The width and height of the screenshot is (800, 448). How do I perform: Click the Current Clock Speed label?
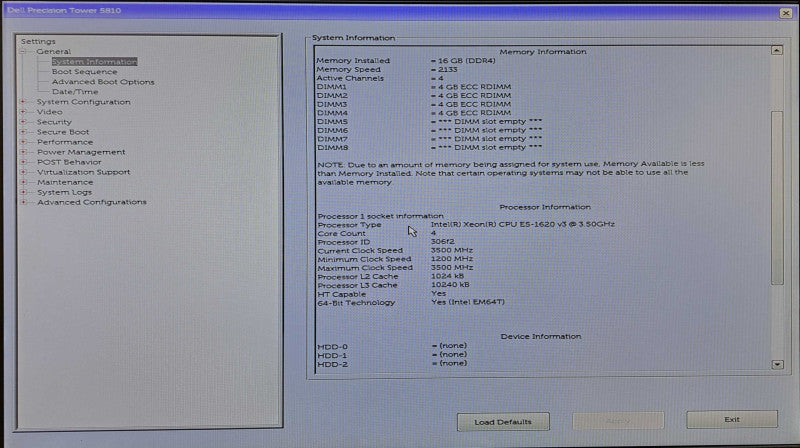pos(360,251)
